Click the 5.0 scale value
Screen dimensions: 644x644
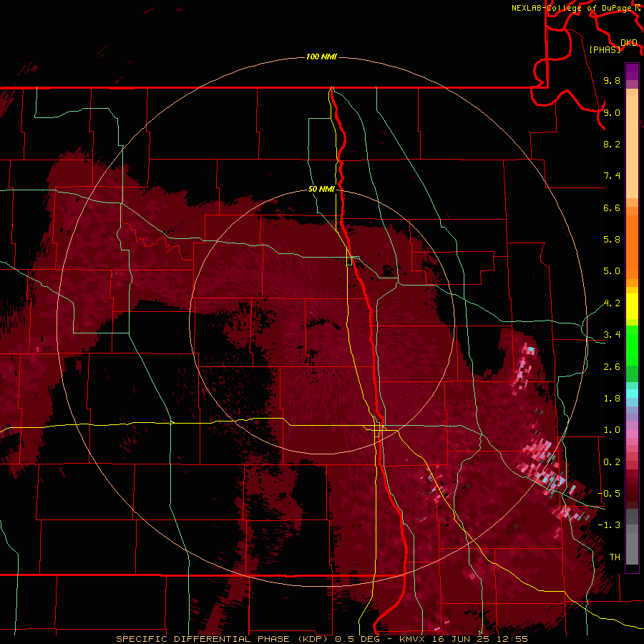coord(612,271)
